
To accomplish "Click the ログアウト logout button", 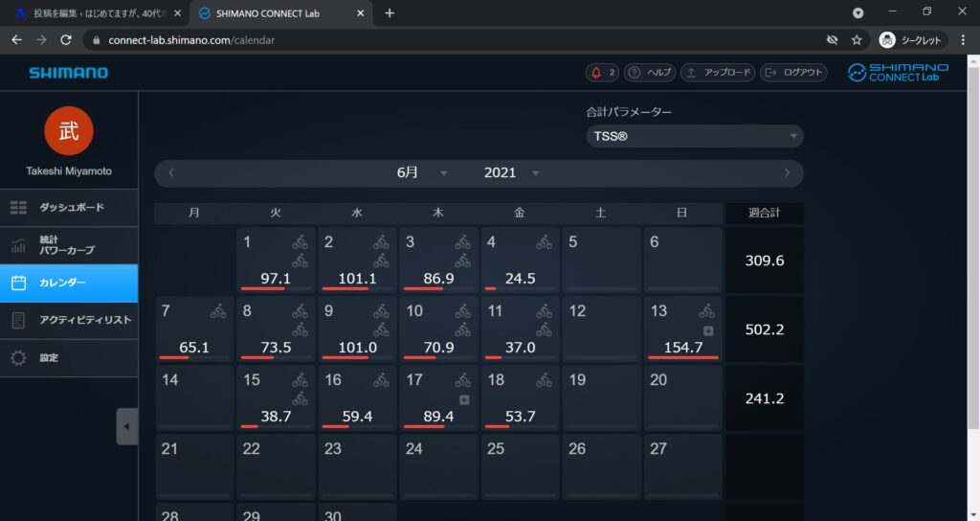I will tap(793, 73).
